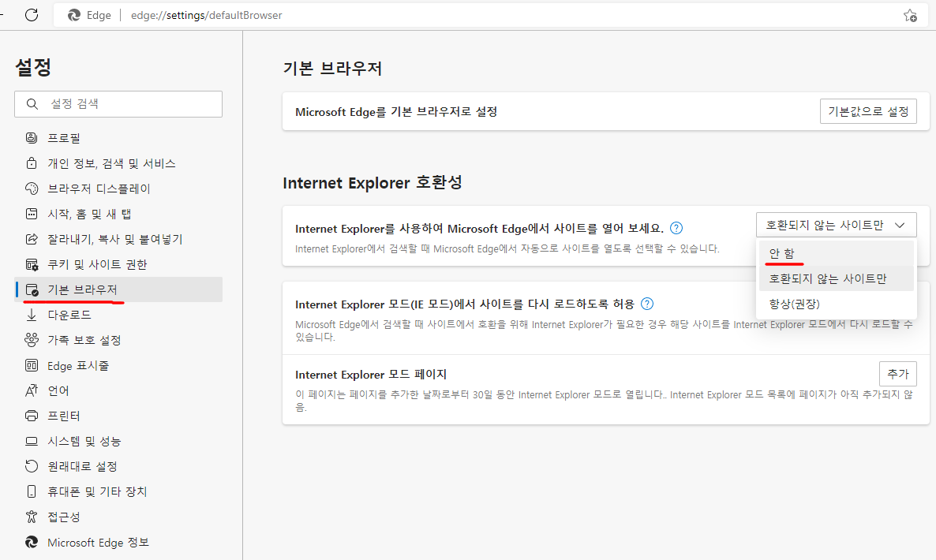Click the 원래대로 설정 reset icon
This screenshot has height=560, width=936.
(32, 466)
